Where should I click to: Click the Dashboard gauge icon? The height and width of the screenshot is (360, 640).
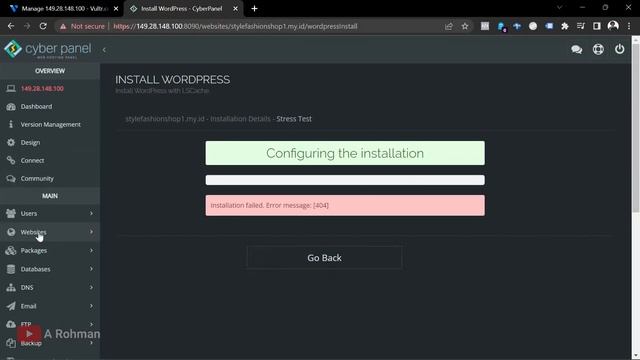[11, 107]
